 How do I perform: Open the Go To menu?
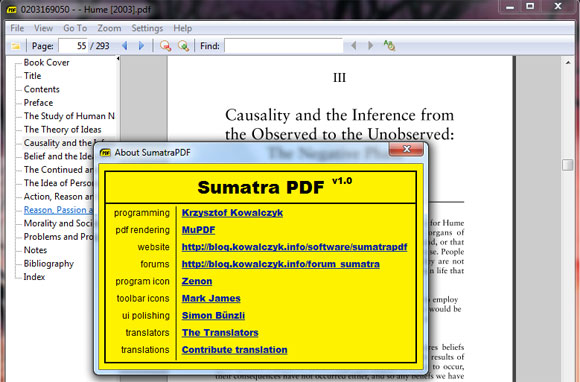pos(75,28)
